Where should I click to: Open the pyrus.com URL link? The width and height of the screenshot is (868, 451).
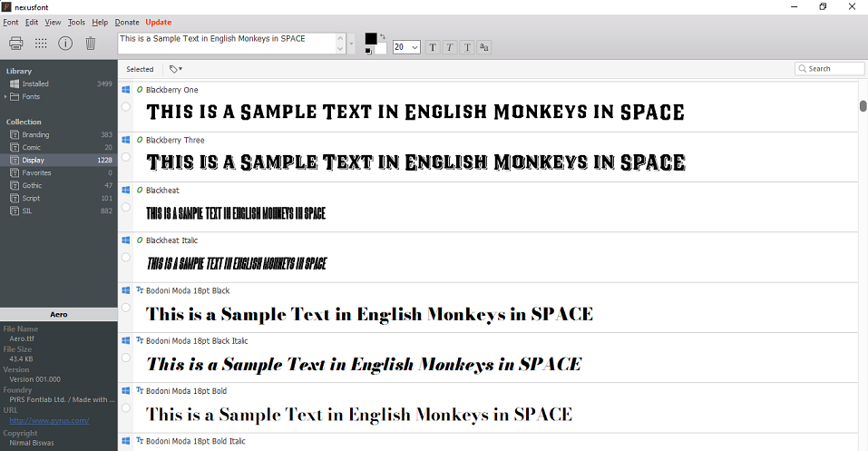point(49,420)
